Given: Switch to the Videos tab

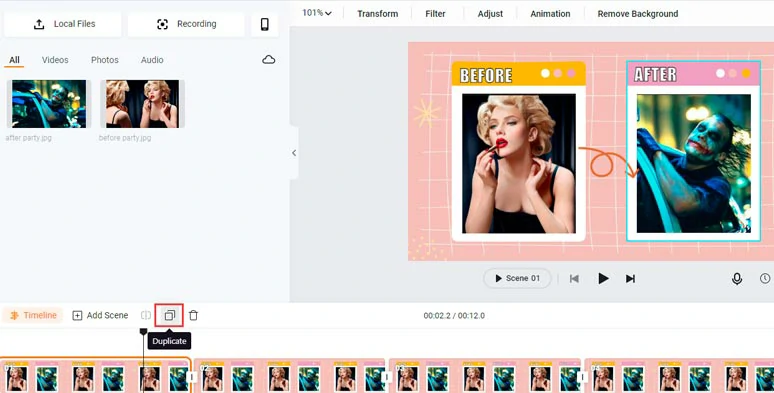Looking at the screenshot, I should click(55, 60).
